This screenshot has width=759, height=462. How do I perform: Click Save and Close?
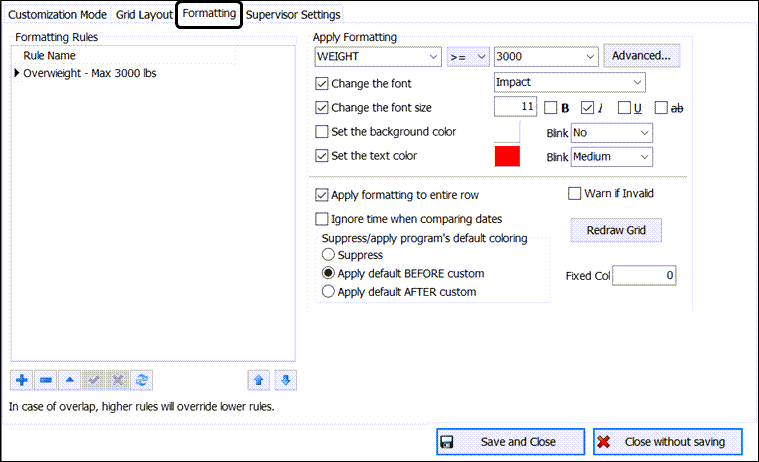tap(510, 441)
